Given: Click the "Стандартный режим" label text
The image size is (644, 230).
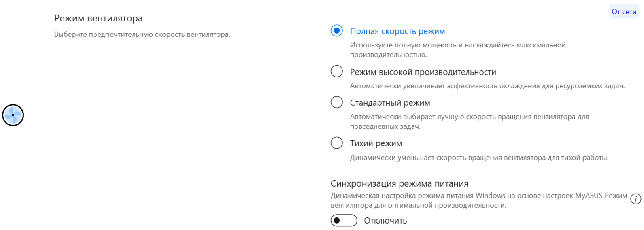Looking at the screenshot, I should pyautogui.click(x=390, y=103).
